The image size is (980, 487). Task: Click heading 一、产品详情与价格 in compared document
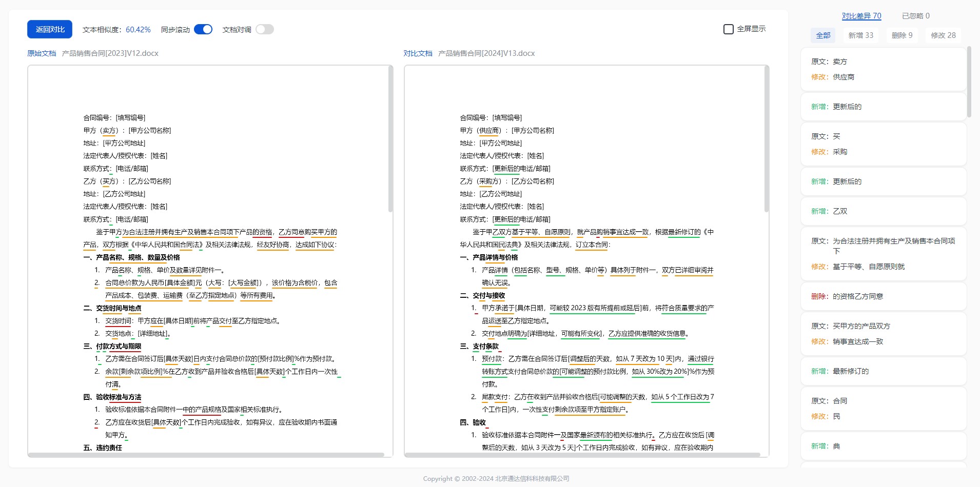tap(489, 257)
